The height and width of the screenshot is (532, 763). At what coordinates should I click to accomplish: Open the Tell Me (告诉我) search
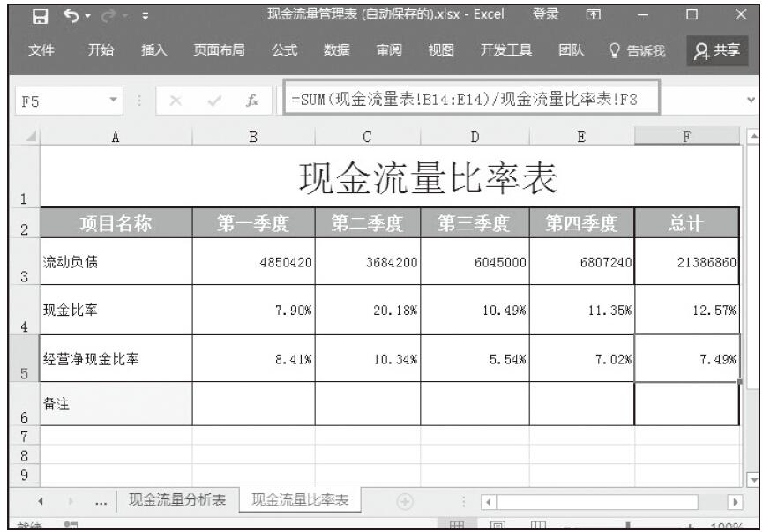coord(639,51)
